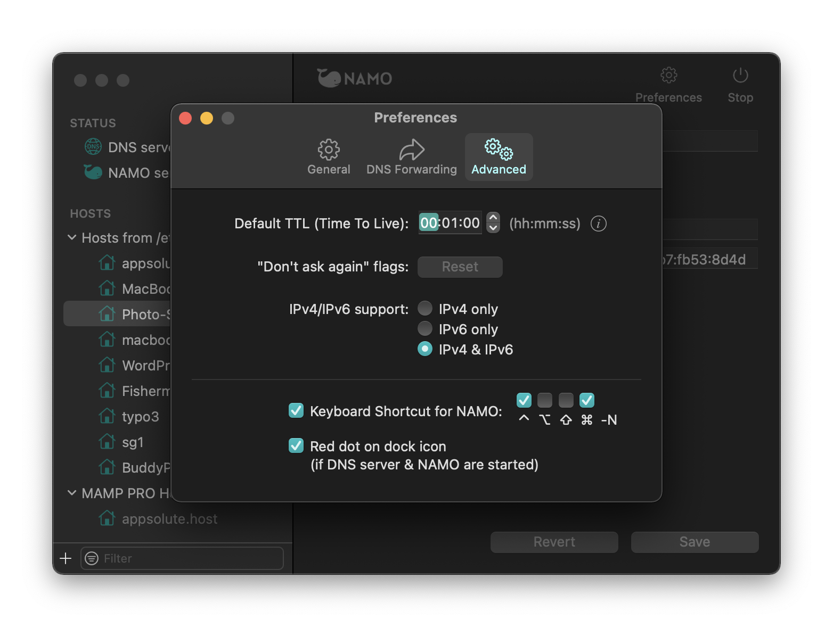Toggle the Control modifier checkbox
Screen dimensions: 833x644
(524, 400)
